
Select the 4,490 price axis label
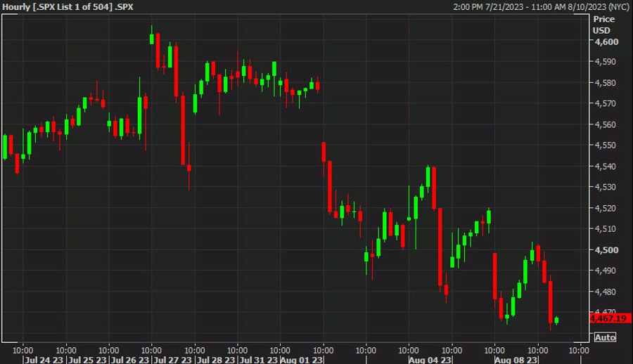coord(605,271)
